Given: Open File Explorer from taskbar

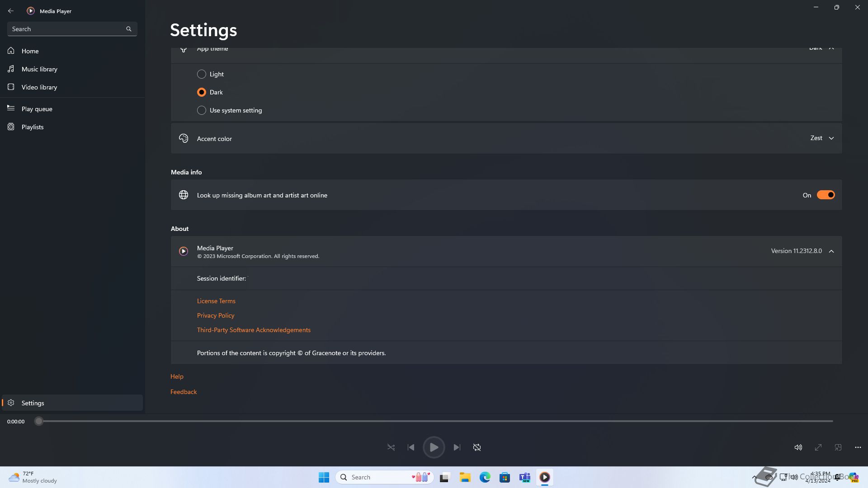Looking at the screenshot, I should (465, 477).
